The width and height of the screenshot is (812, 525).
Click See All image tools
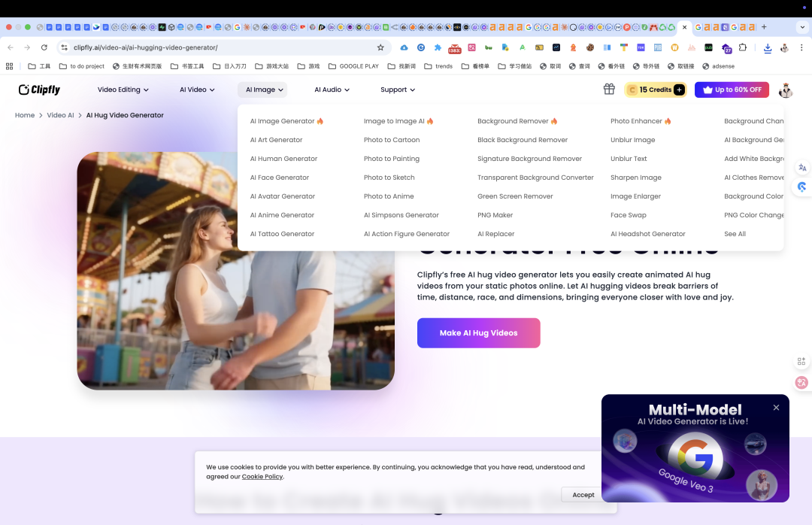(x=735, y=234)
